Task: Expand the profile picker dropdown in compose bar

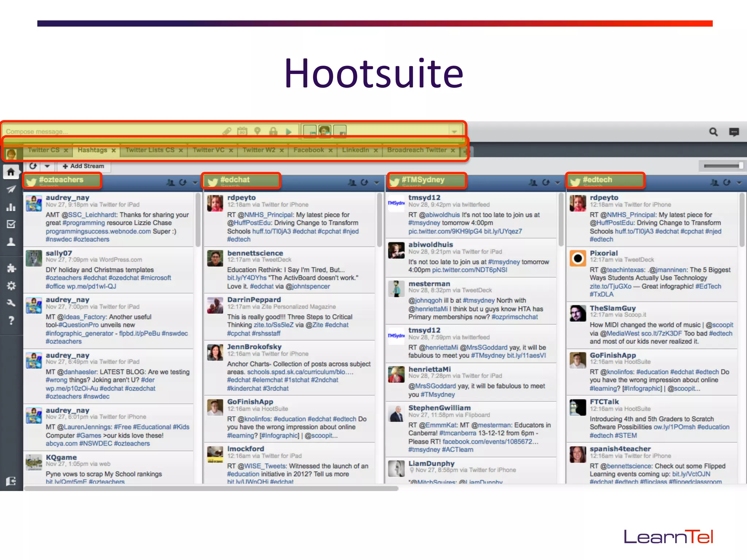Action: pyautogui.click(x=454, y=132)
